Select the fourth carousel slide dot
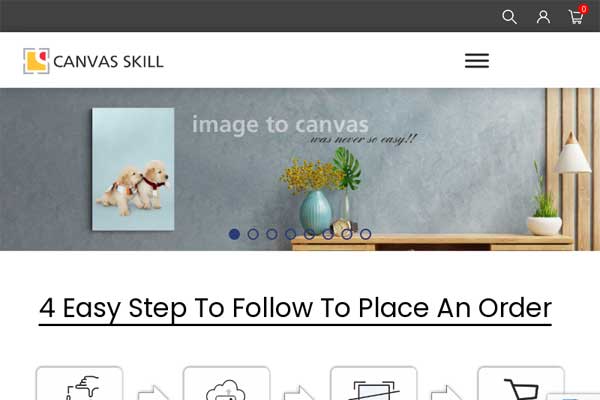The image size is (600, 400). (290, 234)
